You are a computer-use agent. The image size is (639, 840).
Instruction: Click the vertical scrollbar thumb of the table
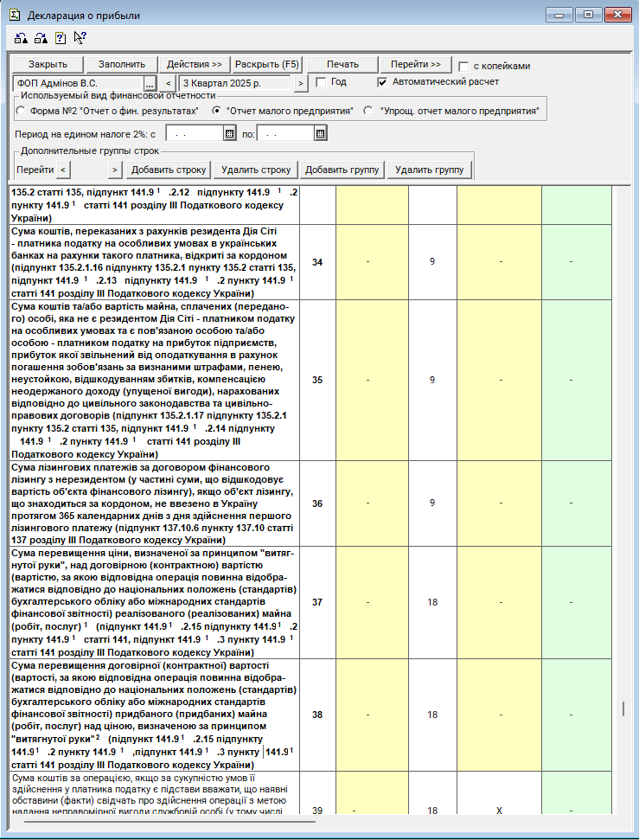click(x=623, y=709)
